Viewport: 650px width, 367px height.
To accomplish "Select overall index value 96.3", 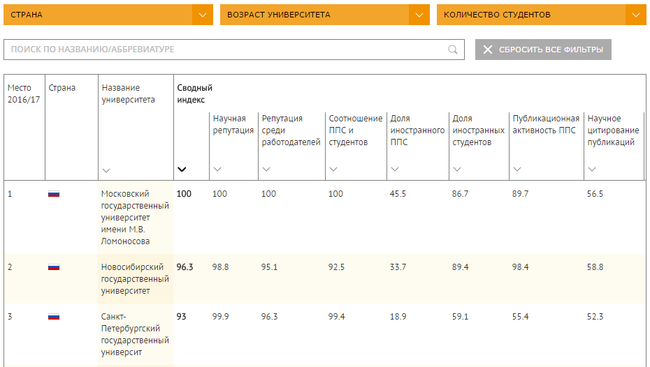I will pos(185,267).
